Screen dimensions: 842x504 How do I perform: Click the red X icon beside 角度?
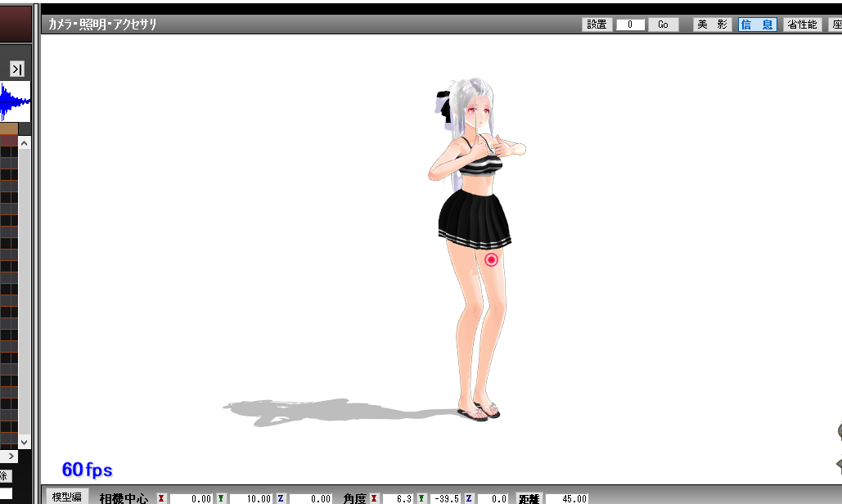coord(374,498)
